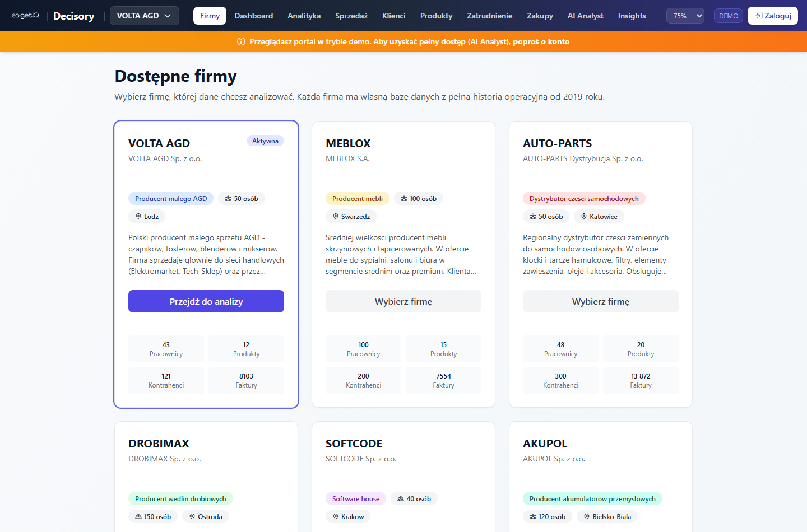Click the location pin icon next to Krakow
Viewport: 807px width, 532px height.
click(336, 517)
